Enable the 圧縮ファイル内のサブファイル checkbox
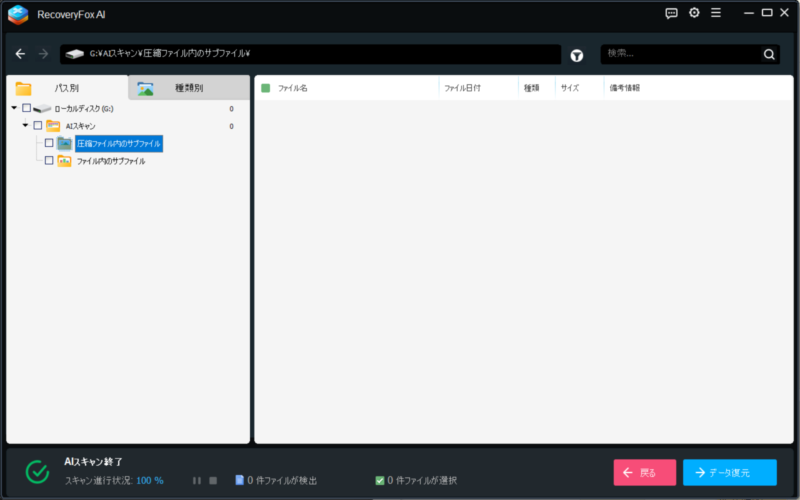This screenshot has width=800, height=500. [49, 143]
